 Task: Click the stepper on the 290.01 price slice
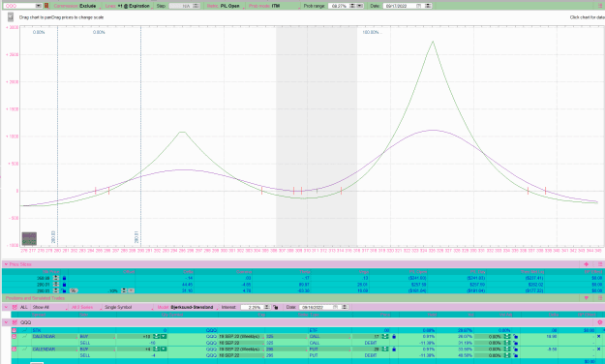pyautogui.click(x=56, y=284)
